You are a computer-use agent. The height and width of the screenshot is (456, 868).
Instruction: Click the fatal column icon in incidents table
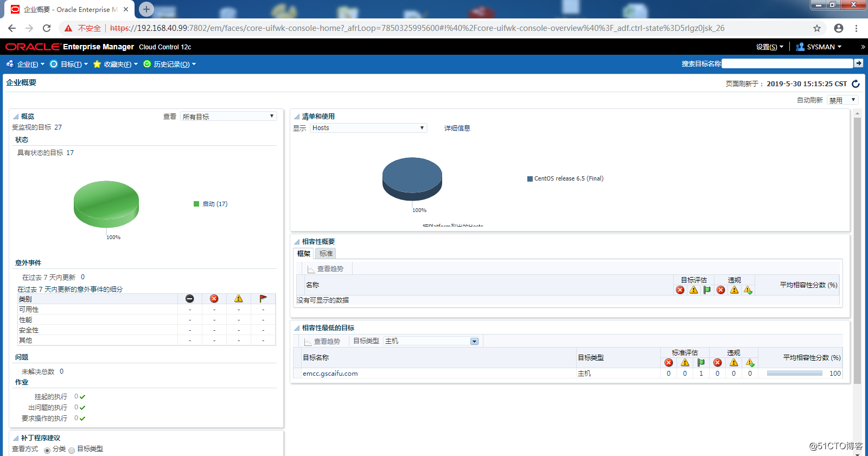click(190, 299)
